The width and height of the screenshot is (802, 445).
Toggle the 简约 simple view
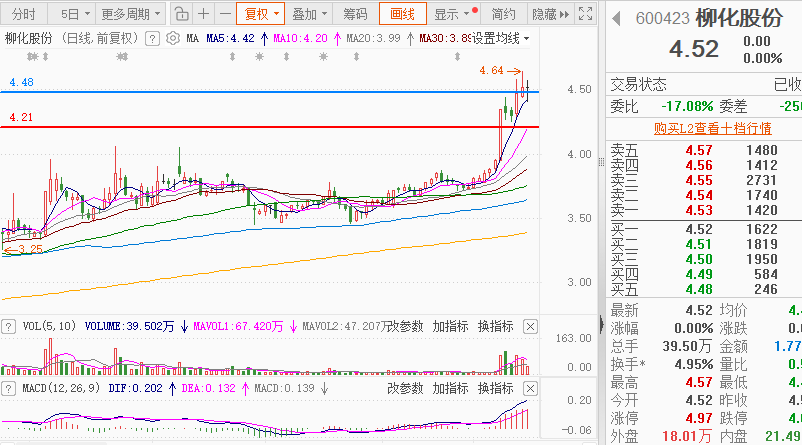505,14
